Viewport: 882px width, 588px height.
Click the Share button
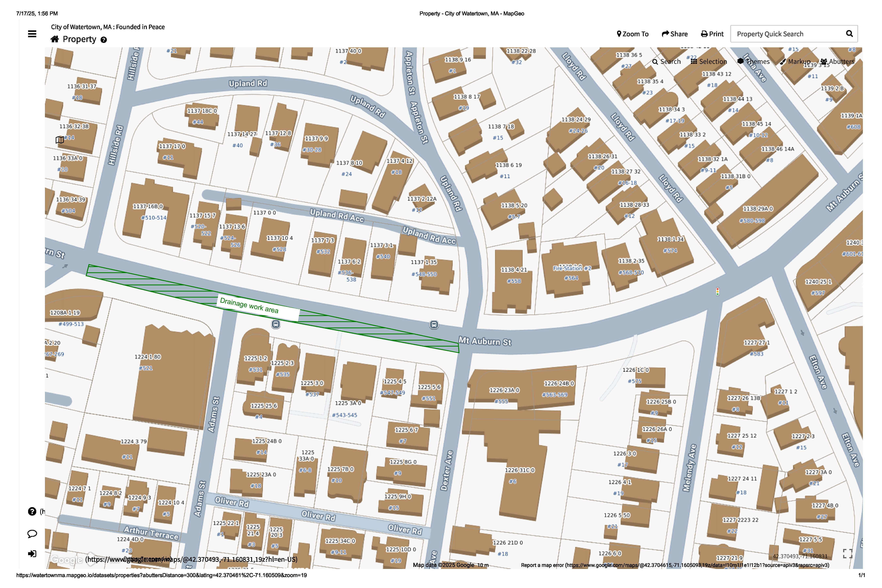[675, 34]
